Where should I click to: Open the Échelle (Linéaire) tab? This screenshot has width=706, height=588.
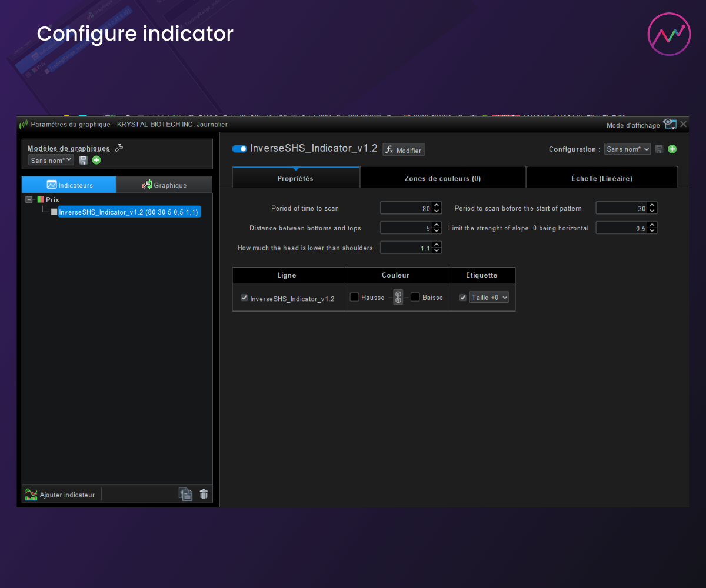click(x=601, y=178)
